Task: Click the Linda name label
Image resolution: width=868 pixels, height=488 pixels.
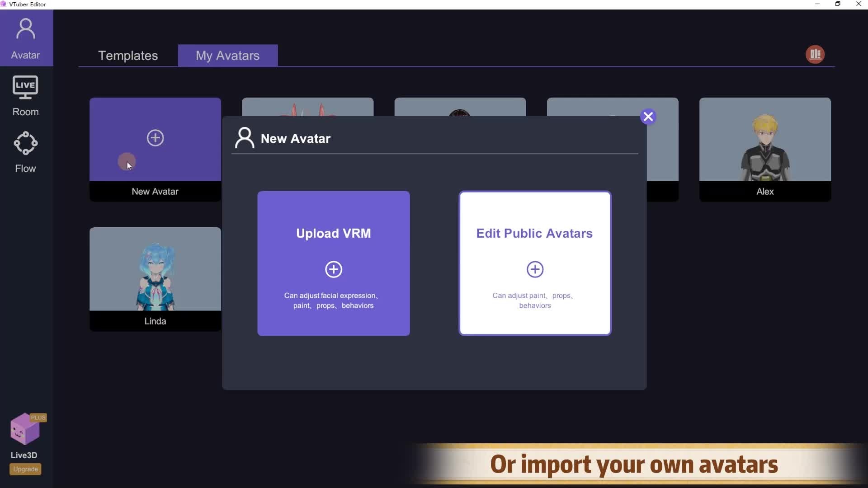Action: pyautogui.click(x=155, y=321)
